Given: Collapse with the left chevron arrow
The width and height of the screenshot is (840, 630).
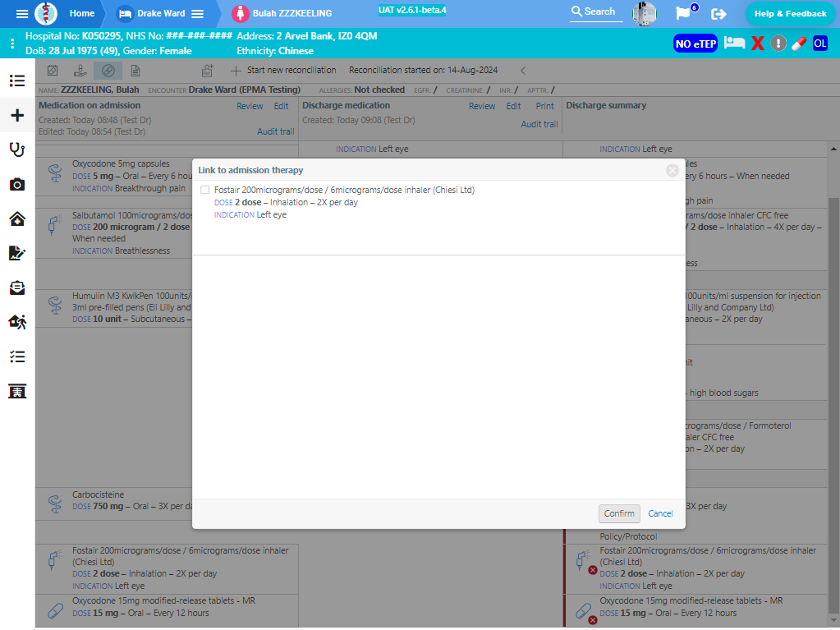Looking at the screenshot, I should [523, 70].
